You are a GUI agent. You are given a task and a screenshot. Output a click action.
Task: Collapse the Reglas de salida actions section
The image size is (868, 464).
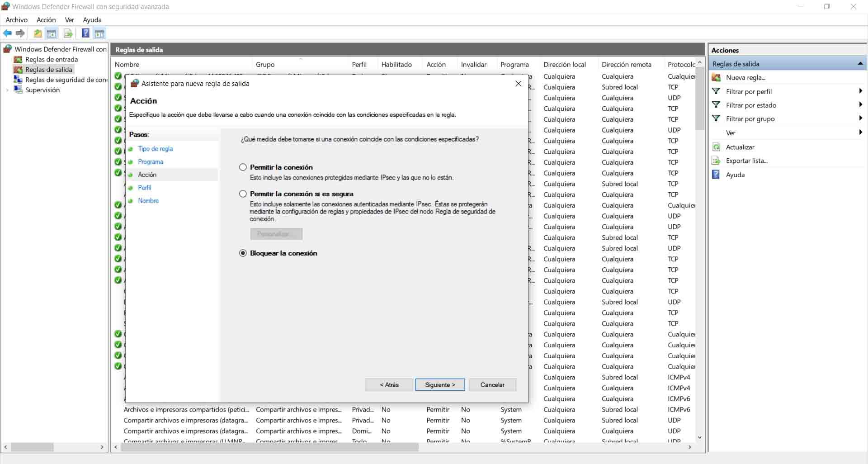(x=860, y=64)
